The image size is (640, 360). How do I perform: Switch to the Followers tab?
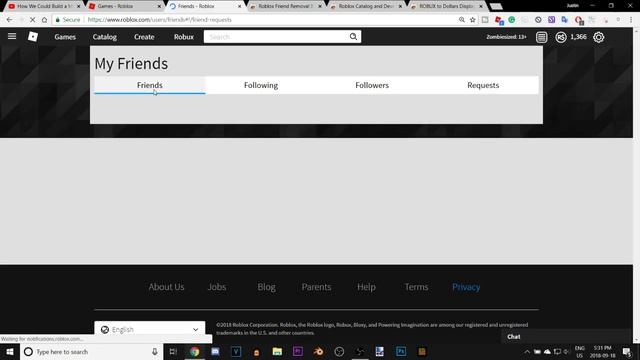(372, 85)
